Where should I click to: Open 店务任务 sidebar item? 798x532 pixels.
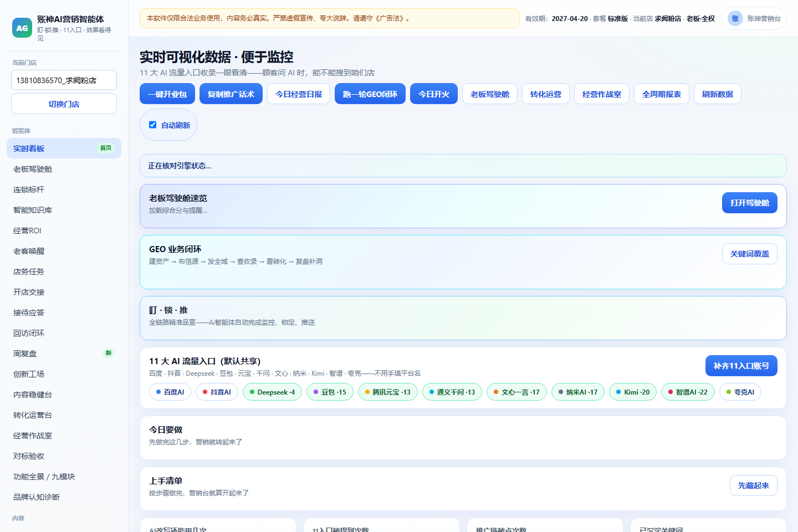coord(64,272)
